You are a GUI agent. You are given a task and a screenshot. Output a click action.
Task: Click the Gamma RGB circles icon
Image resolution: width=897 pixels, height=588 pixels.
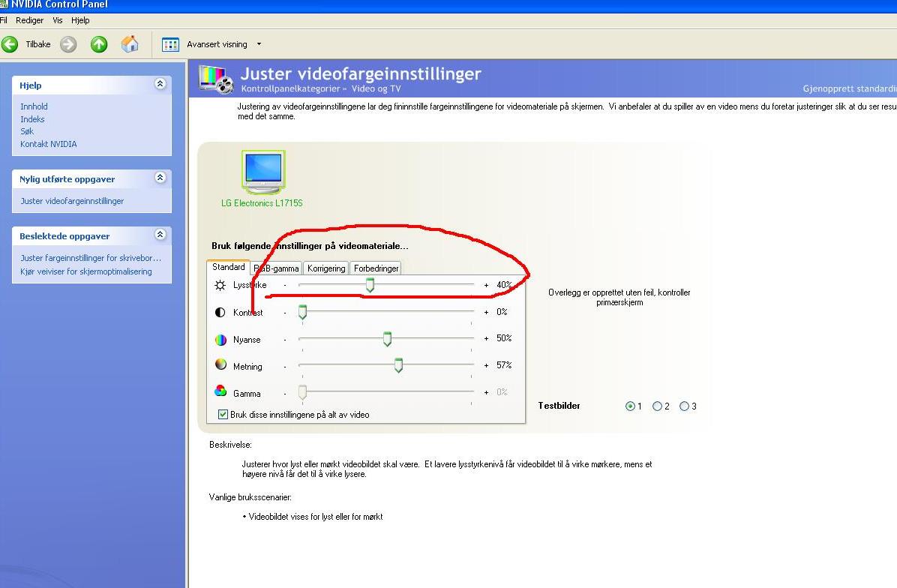coord(220,391)
